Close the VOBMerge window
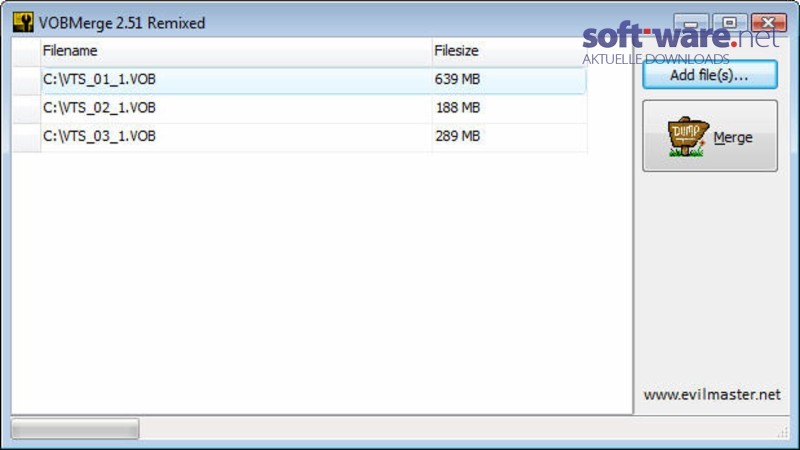This screenshot has height=450, width=800. (x=768, y=23)
